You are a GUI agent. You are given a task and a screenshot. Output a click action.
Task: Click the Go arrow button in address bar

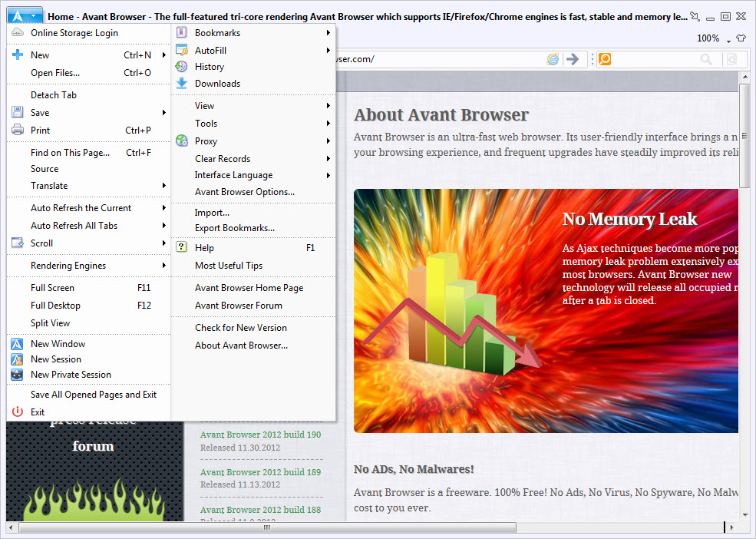pyautogui.click(x=573, y=59)
